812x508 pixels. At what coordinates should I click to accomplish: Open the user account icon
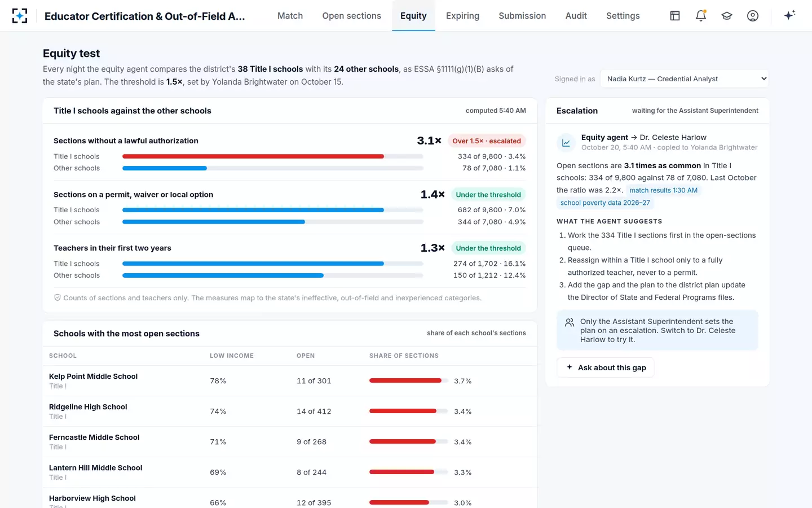(x=753, y=16)
